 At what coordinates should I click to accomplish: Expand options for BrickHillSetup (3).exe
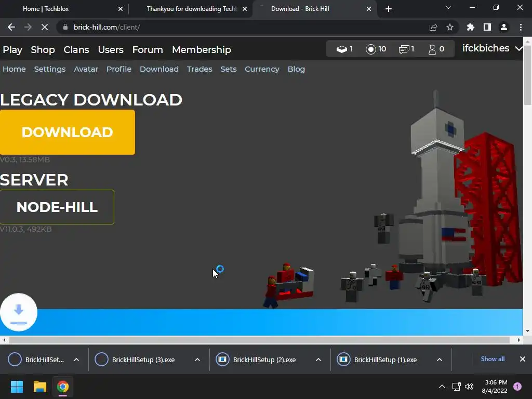(x=197, y=360)
